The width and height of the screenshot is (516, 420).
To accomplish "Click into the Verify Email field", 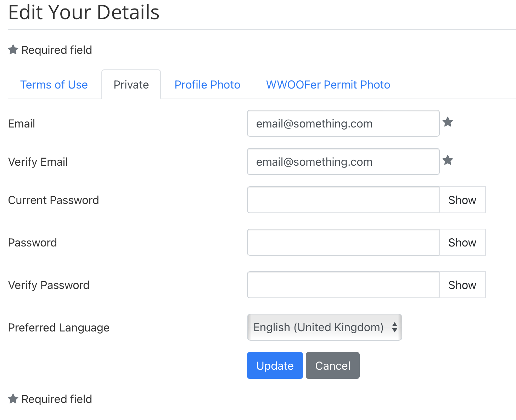I will [343, 161].
